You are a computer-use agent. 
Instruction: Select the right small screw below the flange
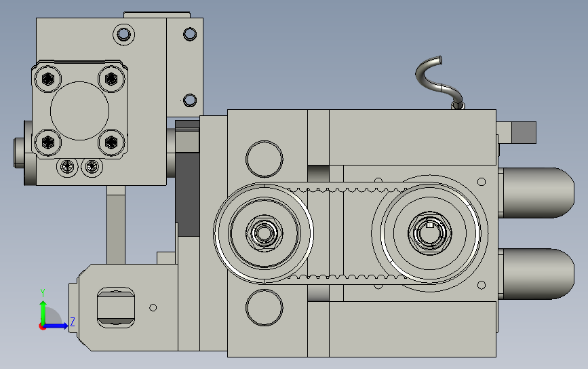(x=92, y=166)
